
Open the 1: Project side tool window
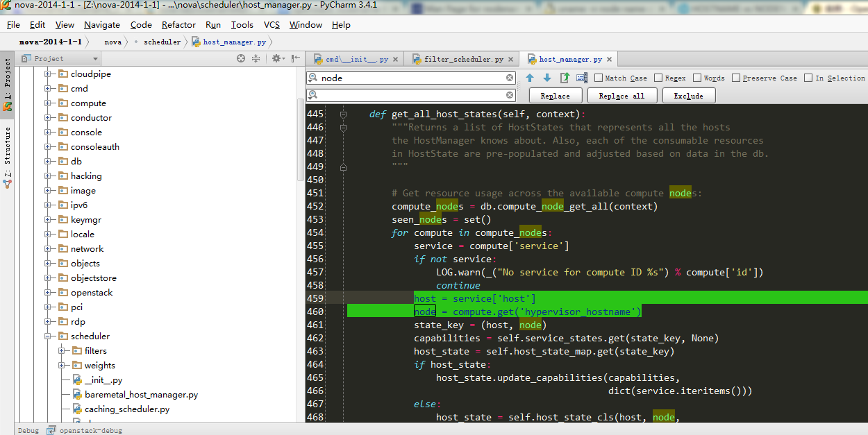tap(7, 84)
